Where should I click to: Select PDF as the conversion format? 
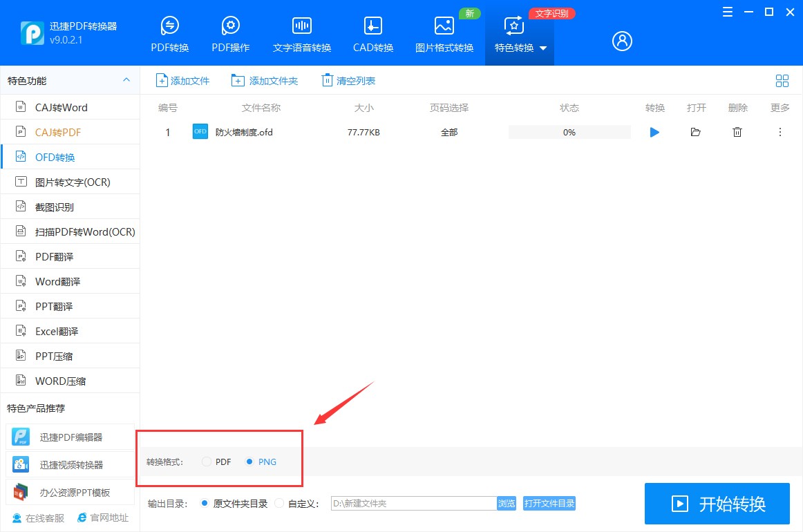[x=207, y=462]
